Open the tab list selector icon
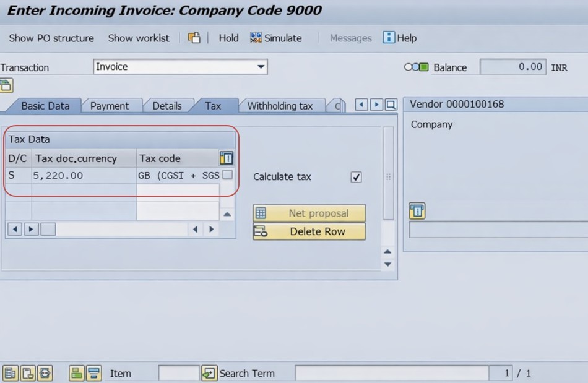The image size is (588, 383). point(391,105)
